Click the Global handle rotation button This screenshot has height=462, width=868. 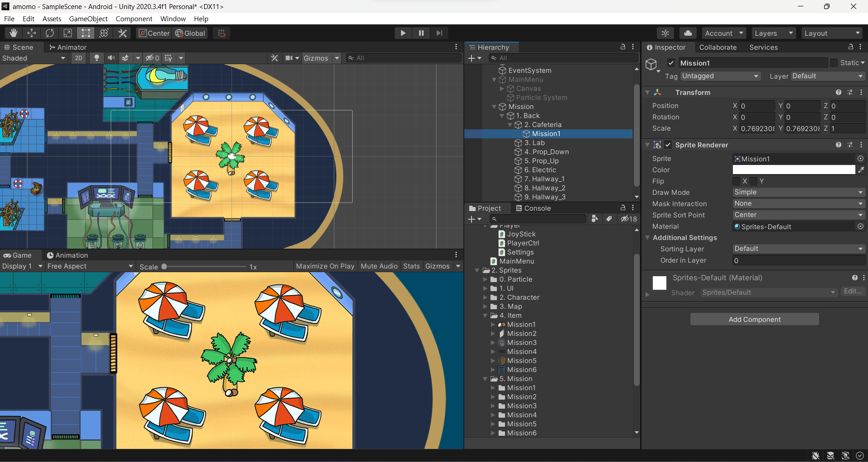click(x=190, y=33)
